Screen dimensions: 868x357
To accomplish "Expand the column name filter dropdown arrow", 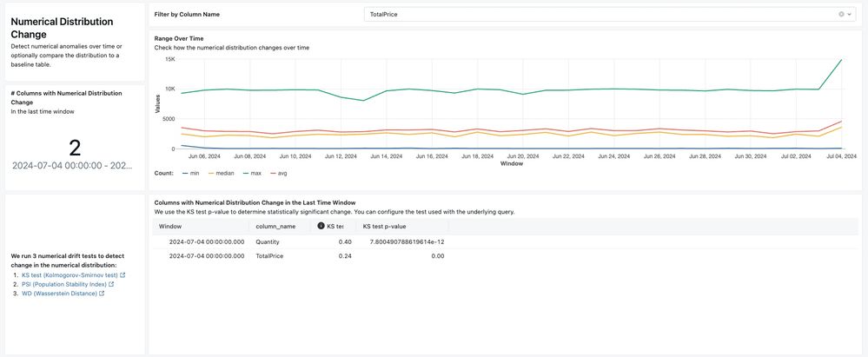I will point(851,15).
